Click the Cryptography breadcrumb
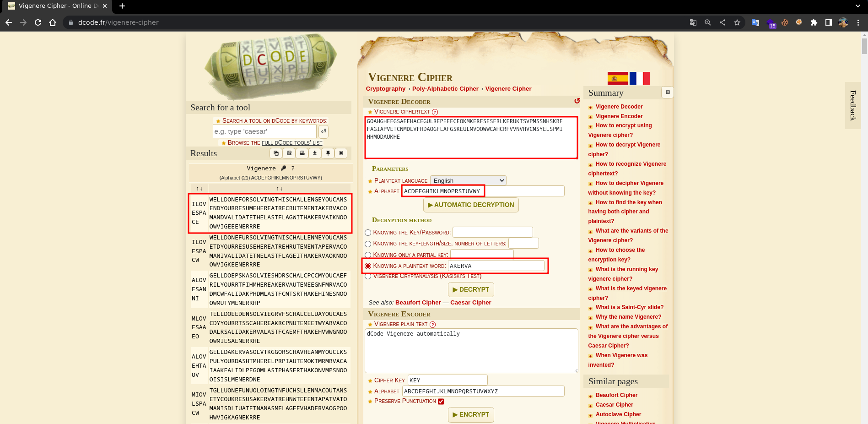Image resolution: width=868 pixels, height=424 pixels. pos(385,89)
